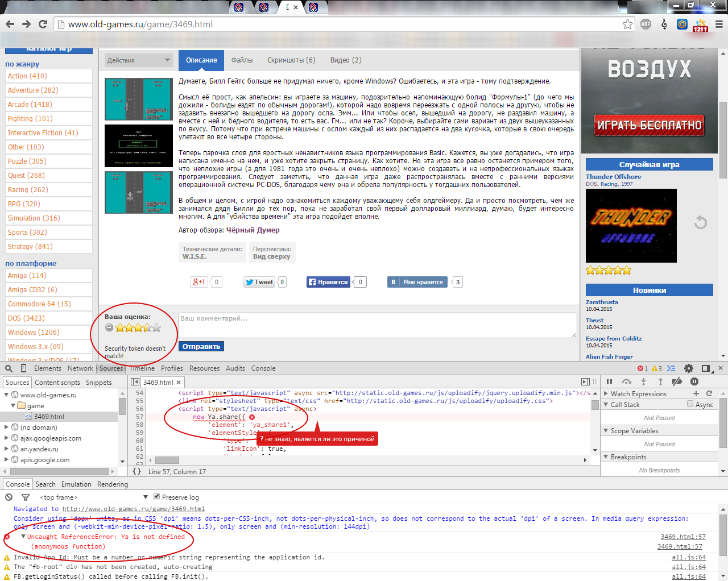Expand the Watch Expressions section
Viewport: 728px width, 581px height.
(x=606, y=393)
